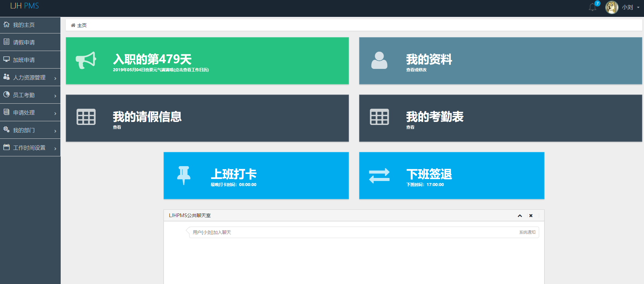This screenshot has height=284, width=644.
Task: Open 我的考勤表 card title
Action: [435, 117]
